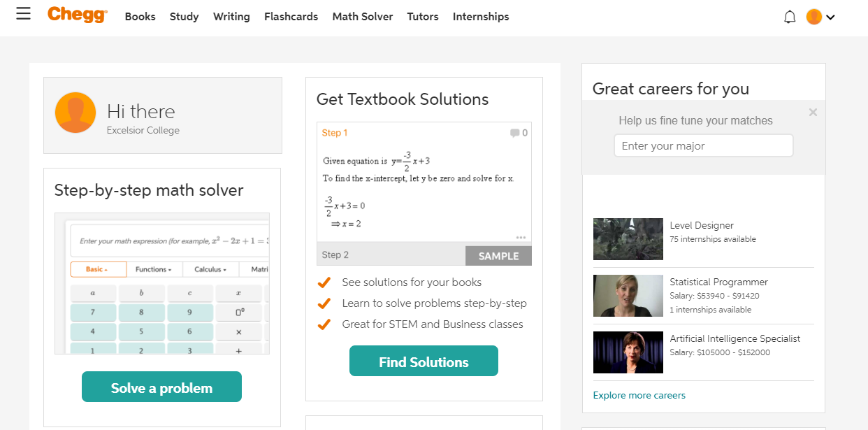868x430 pixels.
Task: Click the orange account avatar in header
Action: click(x=813, y=17)
